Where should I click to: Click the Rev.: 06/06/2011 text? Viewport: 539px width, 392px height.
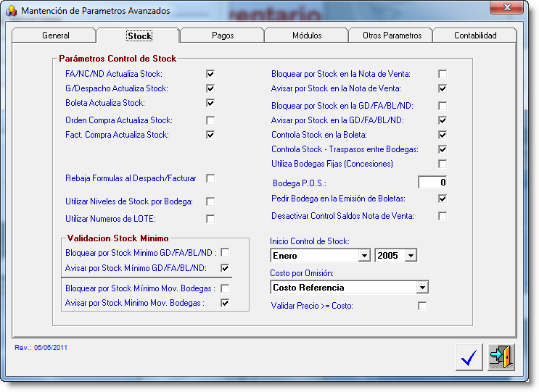[41, 347]
